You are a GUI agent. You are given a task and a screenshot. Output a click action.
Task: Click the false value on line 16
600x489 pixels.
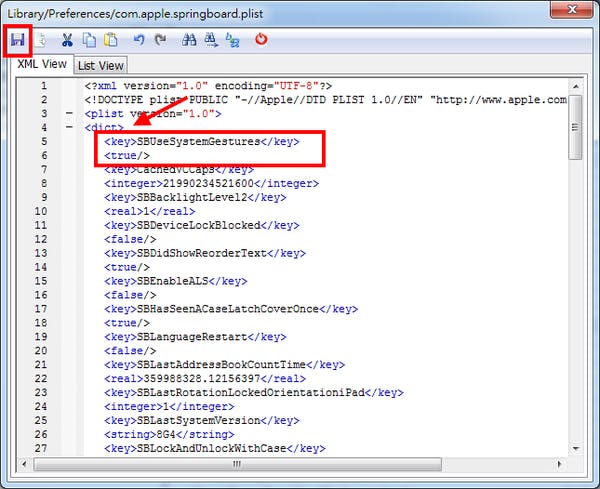pyautogui.click(x=130, y=295)
